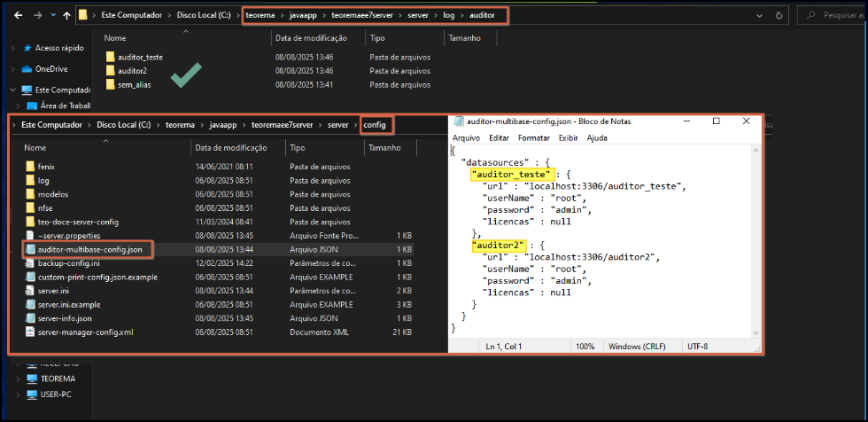Refresh the auditor folder view
The image size is (868, 422).
pyautogui.click(x=779, y=15)
